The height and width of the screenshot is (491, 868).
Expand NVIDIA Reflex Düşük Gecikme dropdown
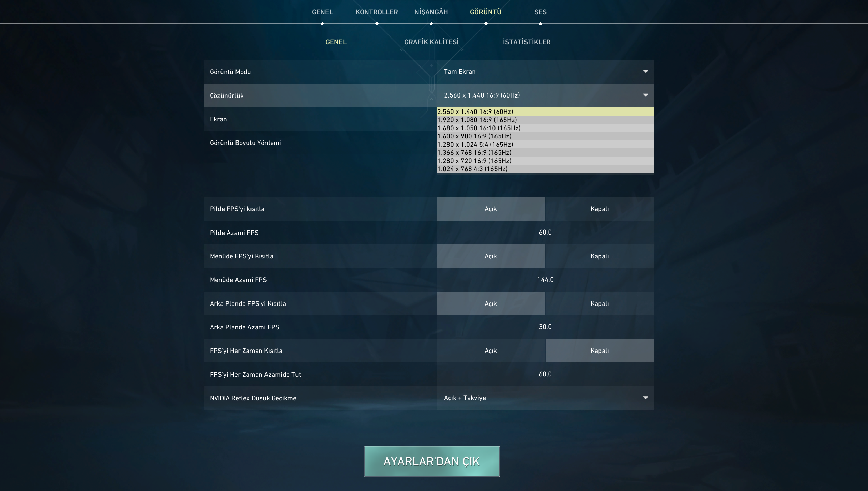645,398
